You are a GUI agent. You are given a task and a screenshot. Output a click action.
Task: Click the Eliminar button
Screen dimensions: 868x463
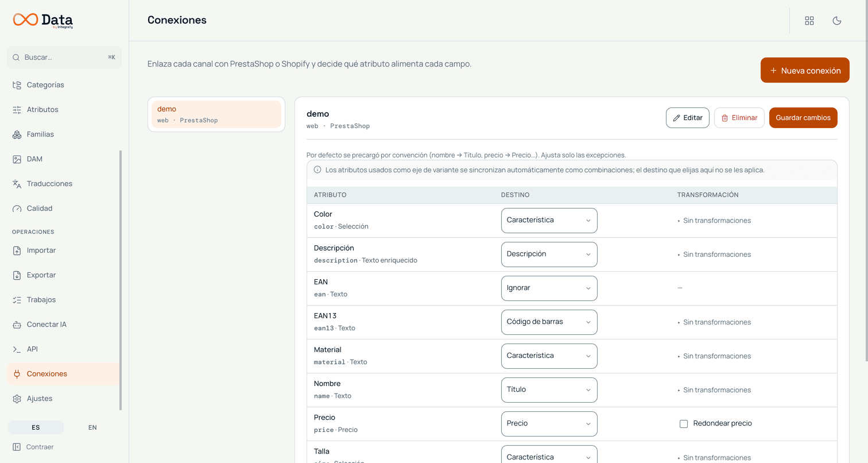pyautogui.click(x=739, y=118)
